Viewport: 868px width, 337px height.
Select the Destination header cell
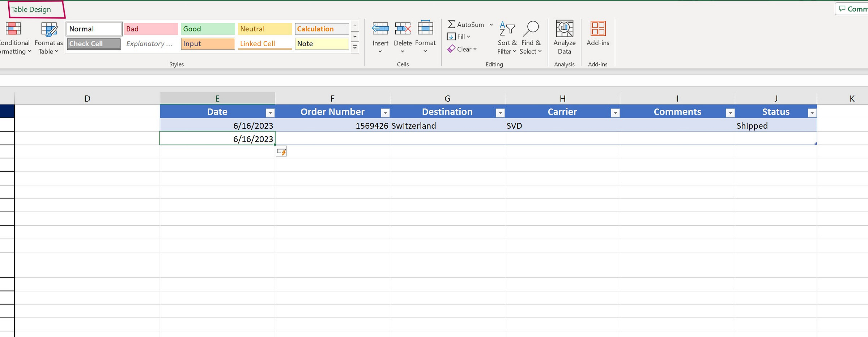447,111
